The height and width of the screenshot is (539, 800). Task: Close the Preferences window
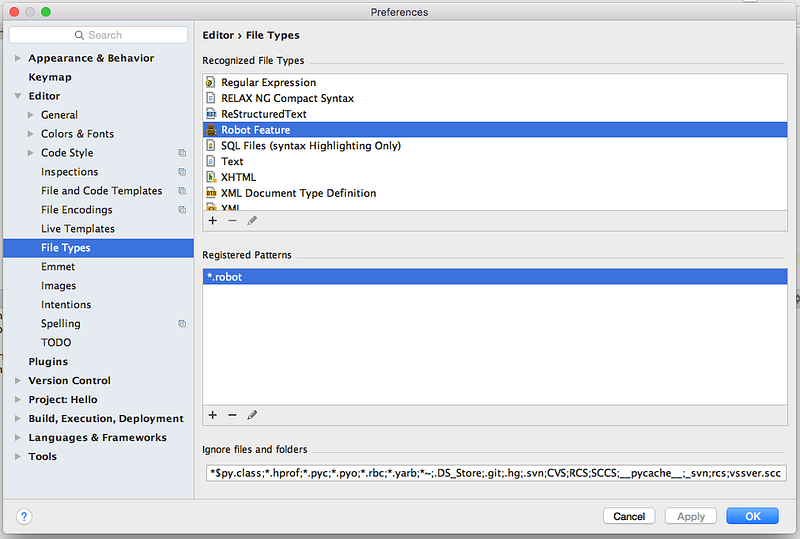14,12
